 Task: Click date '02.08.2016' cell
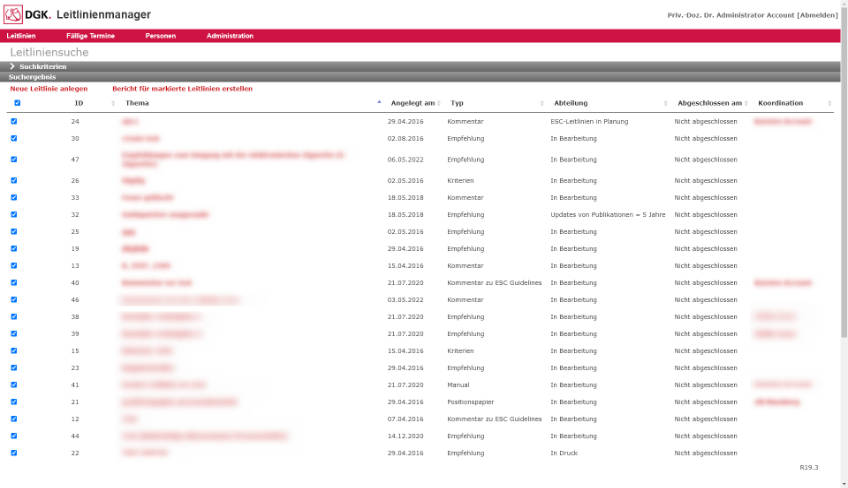[406, 139]
